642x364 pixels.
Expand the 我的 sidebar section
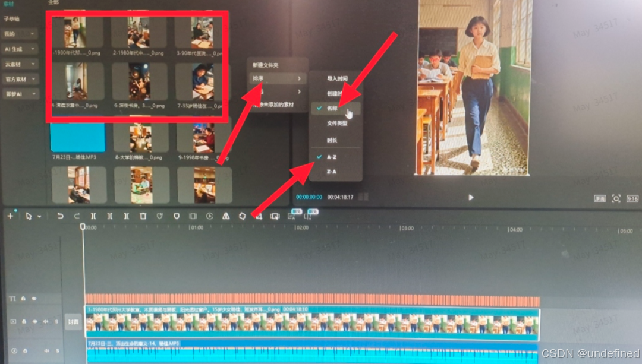(x=20, y=34)
